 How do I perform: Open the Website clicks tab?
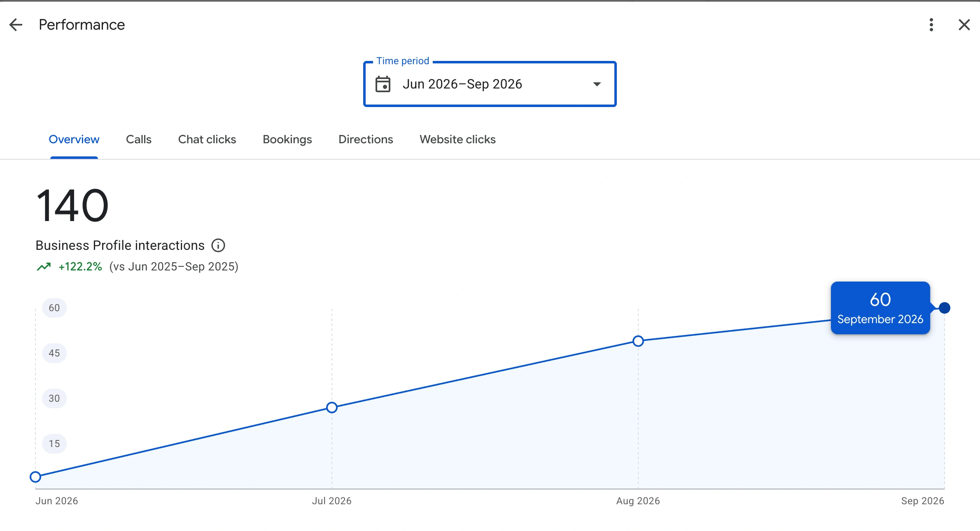[457, 140]
